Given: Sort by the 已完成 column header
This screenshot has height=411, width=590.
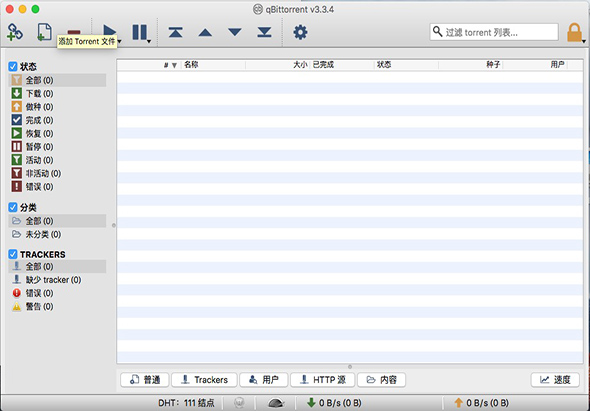Looking at the screenshot, I should [x=342, y=65].
